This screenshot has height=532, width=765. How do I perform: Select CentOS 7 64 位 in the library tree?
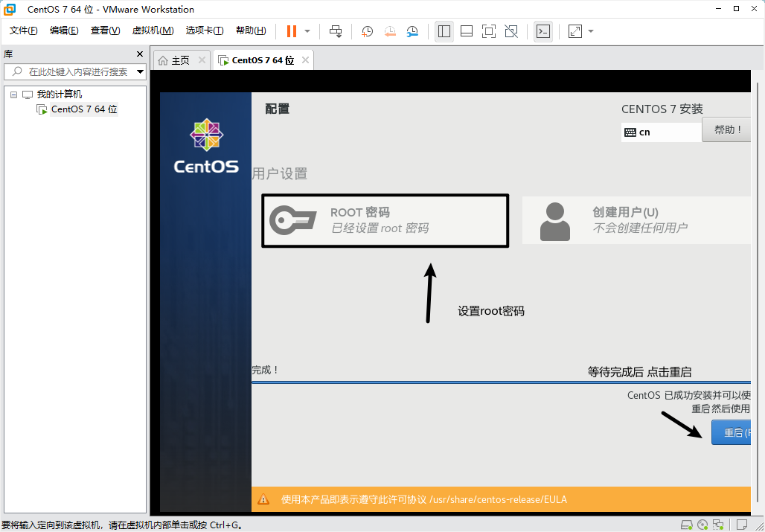pos(84,109)
